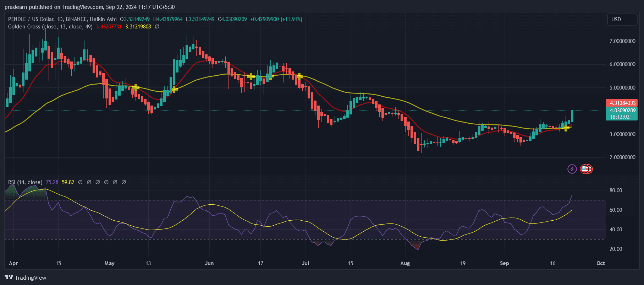
Task: Click the purple lightning bolt event icon
Action: tap(572, 169)
